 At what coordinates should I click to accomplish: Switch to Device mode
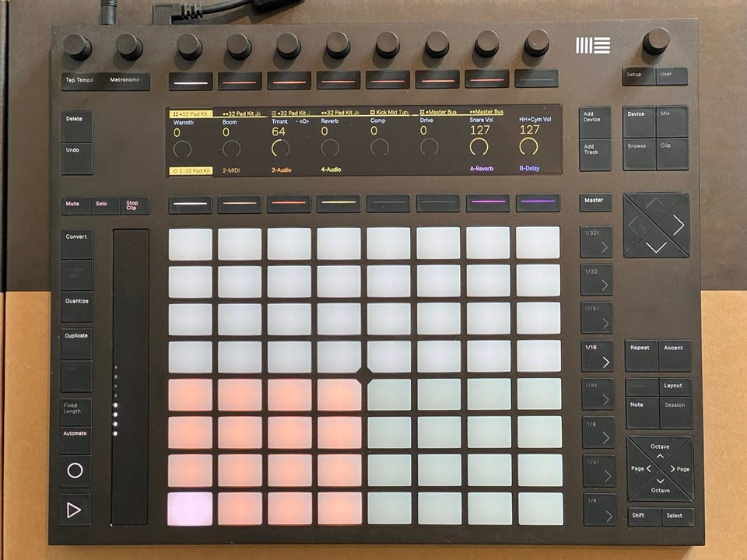640,122
